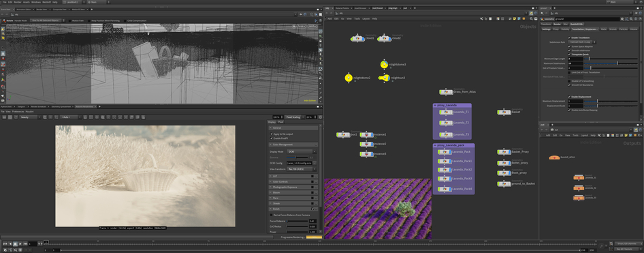
Task: Select the Lavanda_03 ROP node
Action: tap(579, 198)
